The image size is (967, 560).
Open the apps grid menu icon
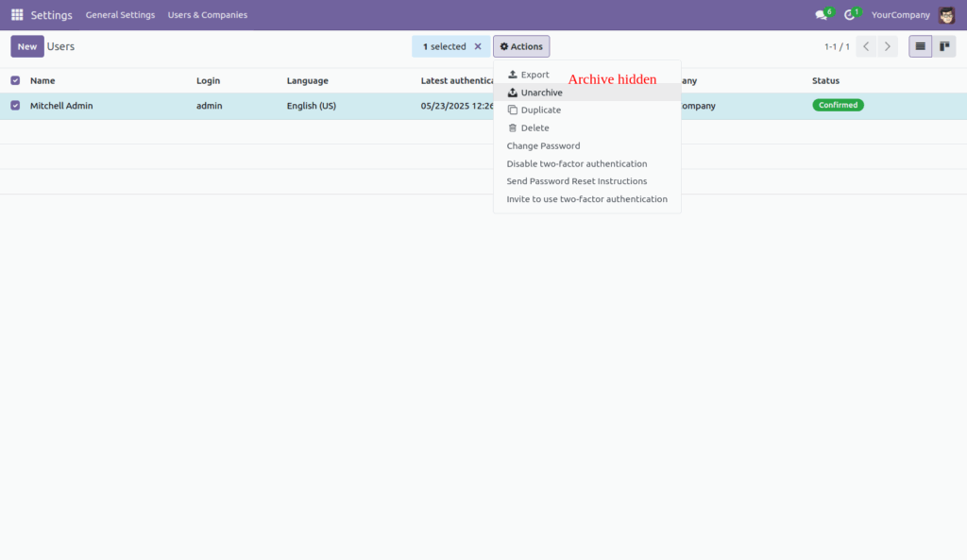16,14
